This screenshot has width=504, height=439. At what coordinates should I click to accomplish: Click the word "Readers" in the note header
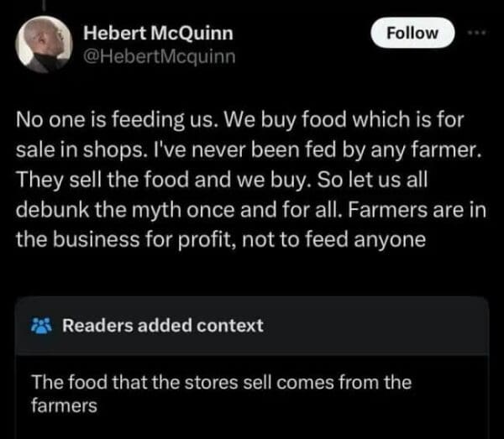[x=94, y=326]
